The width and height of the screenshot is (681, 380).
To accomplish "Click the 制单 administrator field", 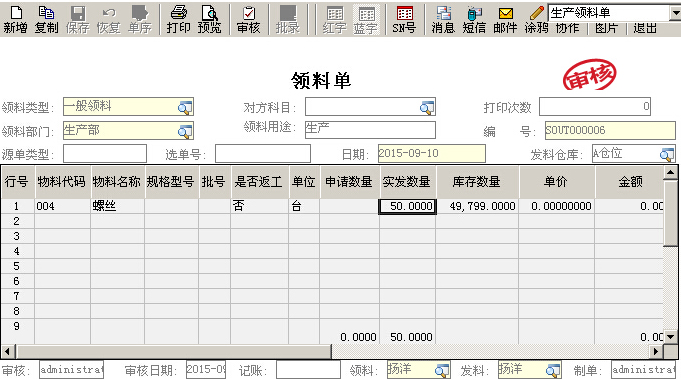I will point(643,370).
